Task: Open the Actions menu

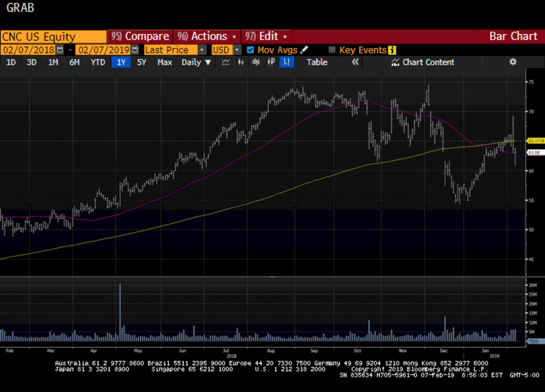Action: pos(208,36)
